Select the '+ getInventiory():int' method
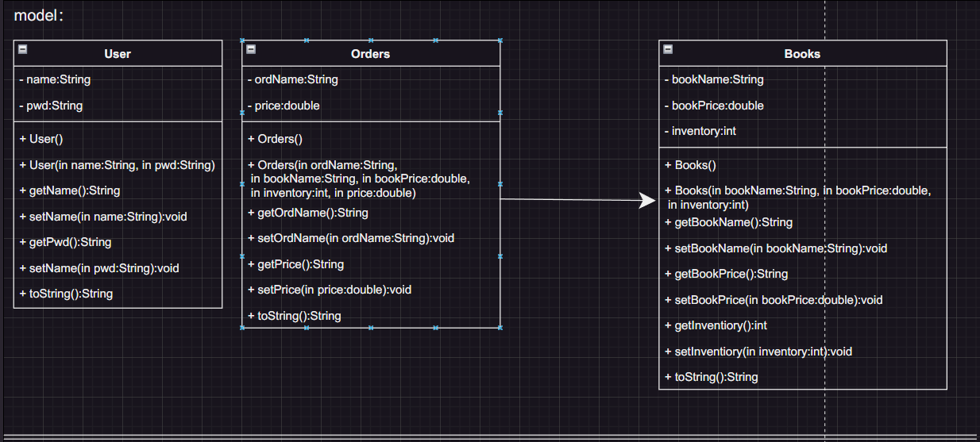 pos(716,325)
